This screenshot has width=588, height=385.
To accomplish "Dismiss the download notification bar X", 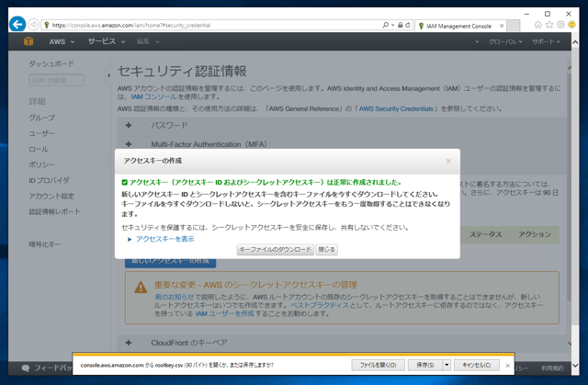I will pos(507,366).
